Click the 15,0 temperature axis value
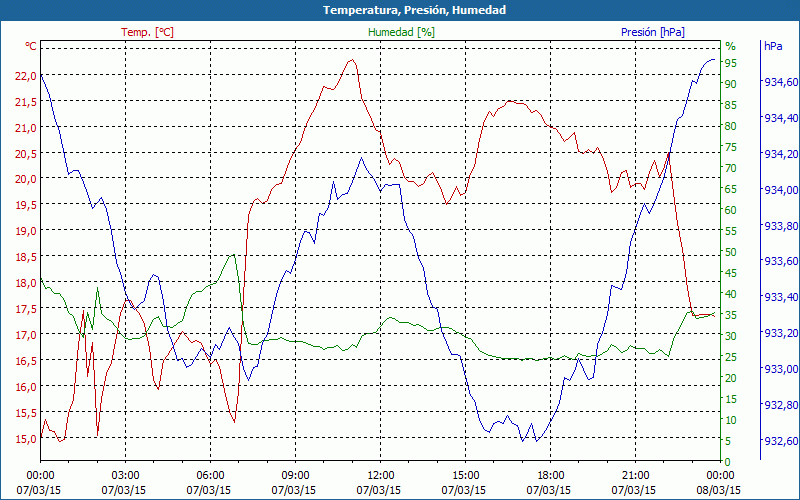 click(26, 439)
